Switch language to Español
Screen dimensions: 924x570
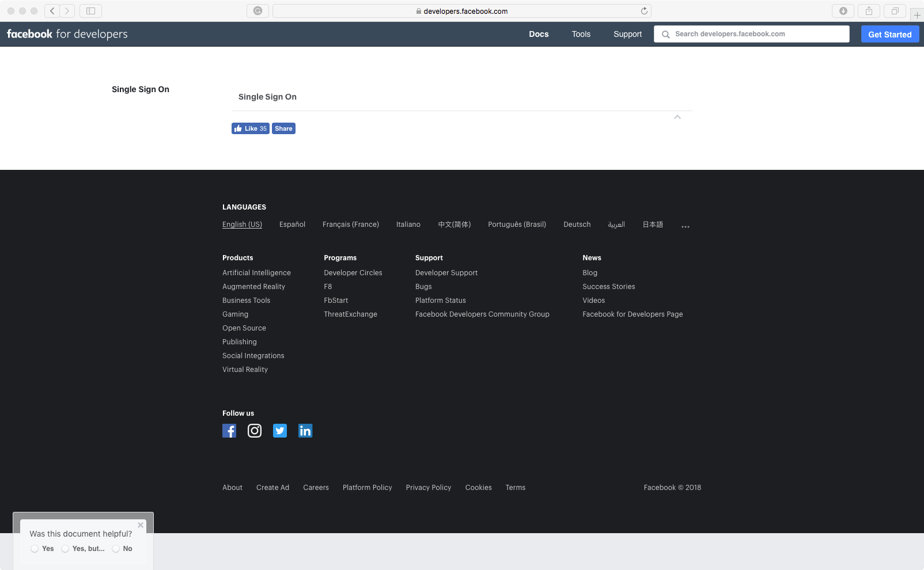[292, 225]
